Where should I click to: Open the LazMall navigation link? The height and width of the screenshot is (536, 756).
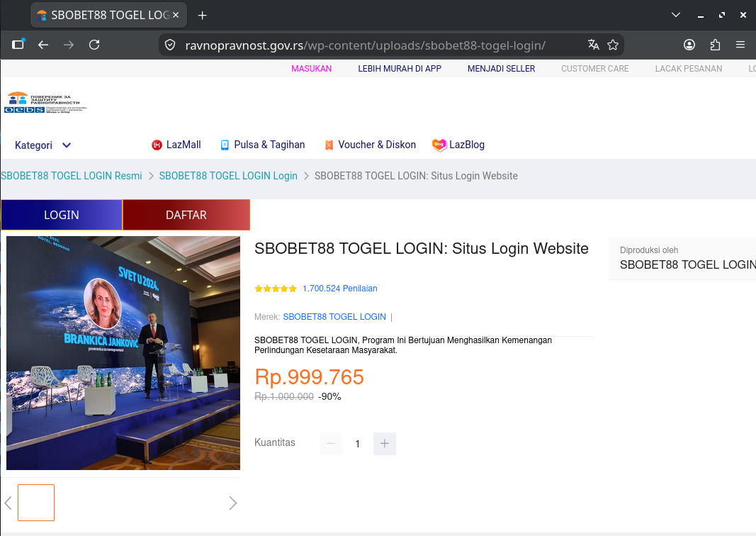(176, 145)
